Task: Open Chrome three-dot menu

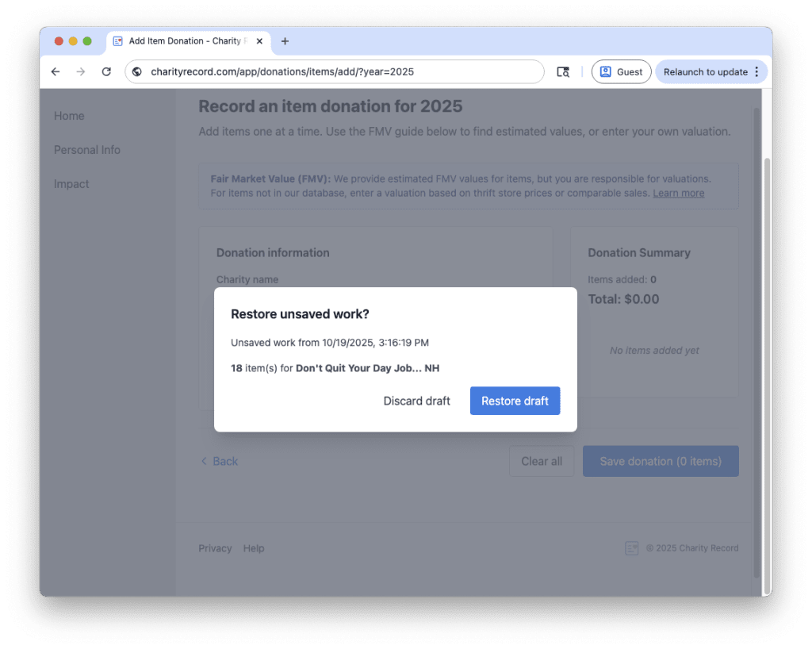Action: pos(756,72)
